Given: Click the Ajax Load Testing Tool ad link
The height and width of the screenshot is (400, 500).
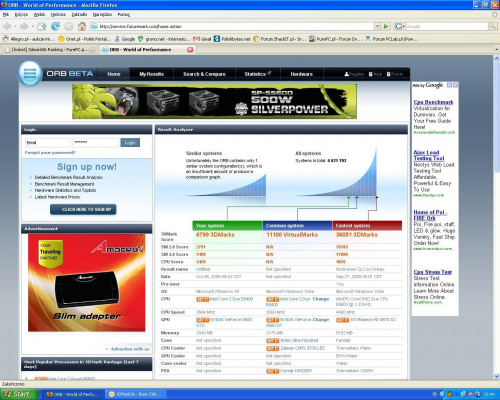Looking at the screenshot, I should pos(429,155).
